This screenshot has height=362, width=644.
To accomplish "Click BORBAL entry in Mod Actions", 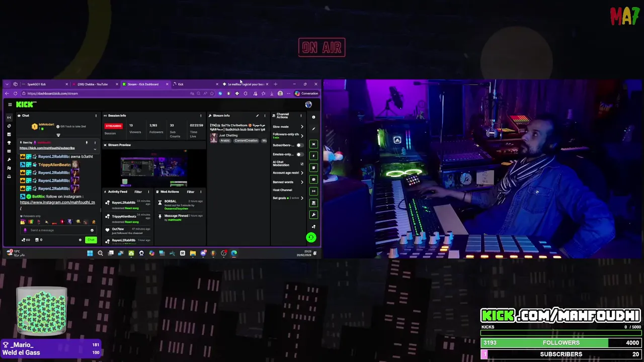I will [180, 205].
